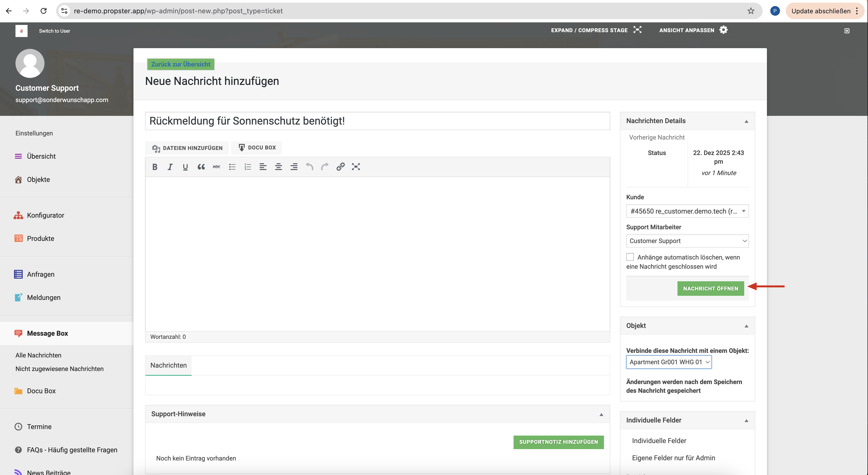Apply italic formatting in editor
This screenshot has width=868, height=475.
click(x=170, y=167)
